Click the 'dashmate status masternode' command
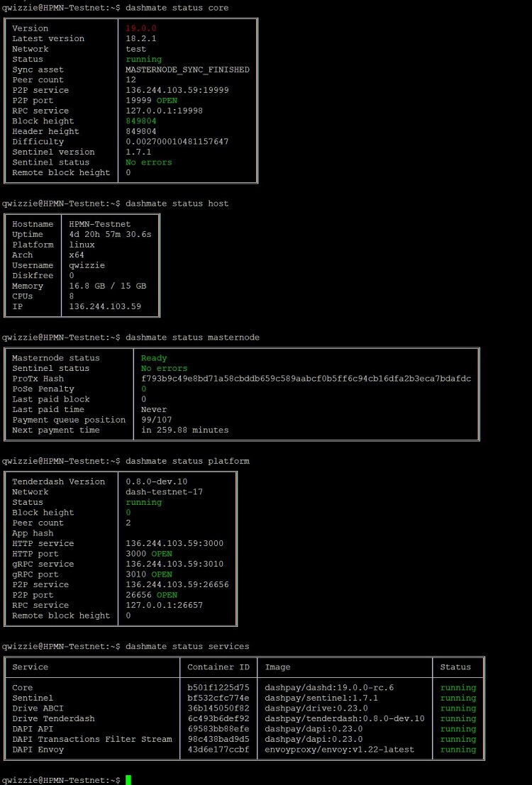The width and height of the screenshot is (532, 785). point(192,338)
